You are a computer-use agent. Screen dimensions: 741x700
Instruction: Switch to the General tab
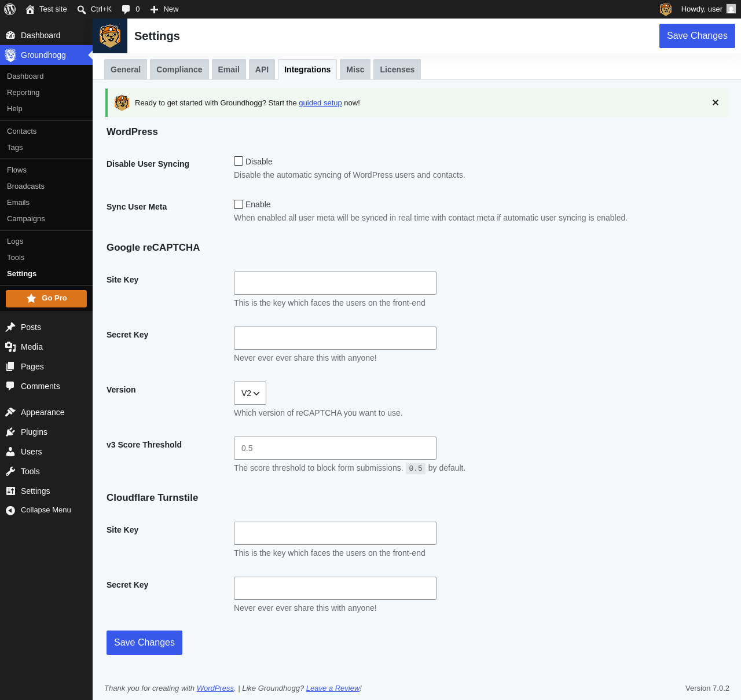point(126,69)
